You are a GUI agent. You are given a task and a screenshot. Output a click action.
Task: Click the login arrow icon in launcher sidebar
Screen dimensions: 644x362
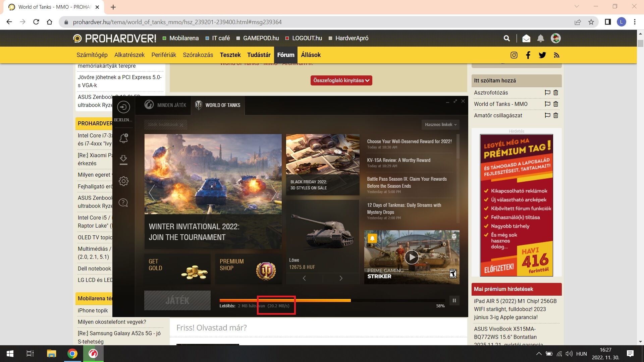(123, 107)
